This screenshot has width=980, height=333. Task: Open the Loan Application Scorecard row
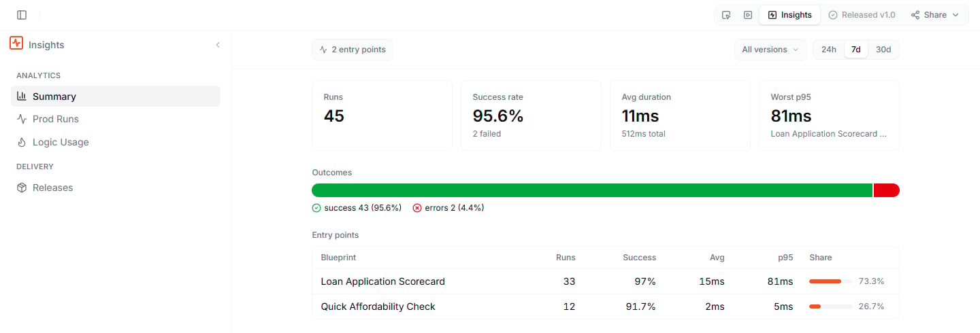(606, 281)
